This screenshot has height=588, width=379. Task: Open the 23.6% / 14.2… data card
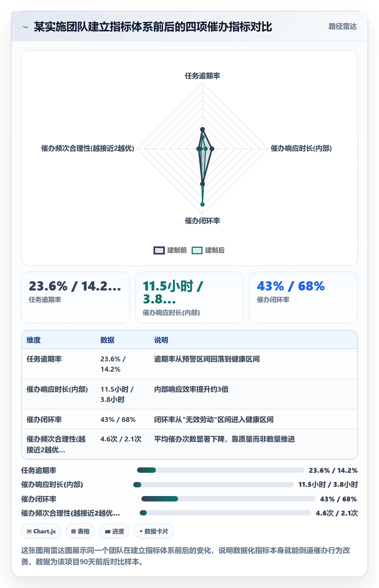76,298
